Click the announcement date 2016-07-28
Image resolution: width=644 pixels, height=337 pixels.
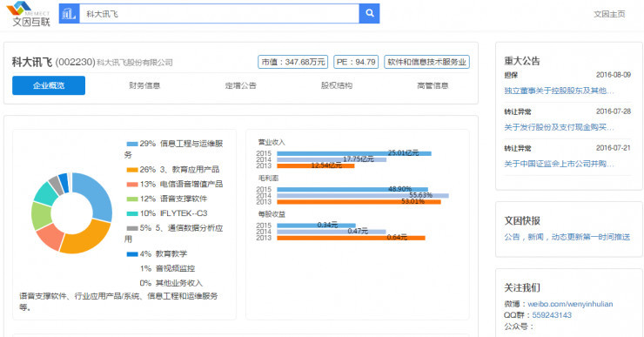pos(614,111)
